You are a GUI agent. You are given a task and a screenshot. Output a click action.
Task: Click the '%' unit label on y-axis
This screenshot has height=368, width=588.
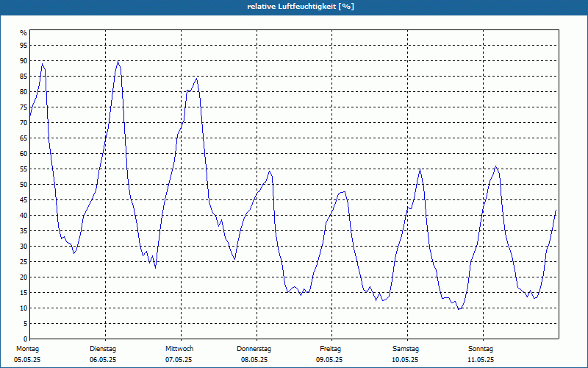[24, 33]
